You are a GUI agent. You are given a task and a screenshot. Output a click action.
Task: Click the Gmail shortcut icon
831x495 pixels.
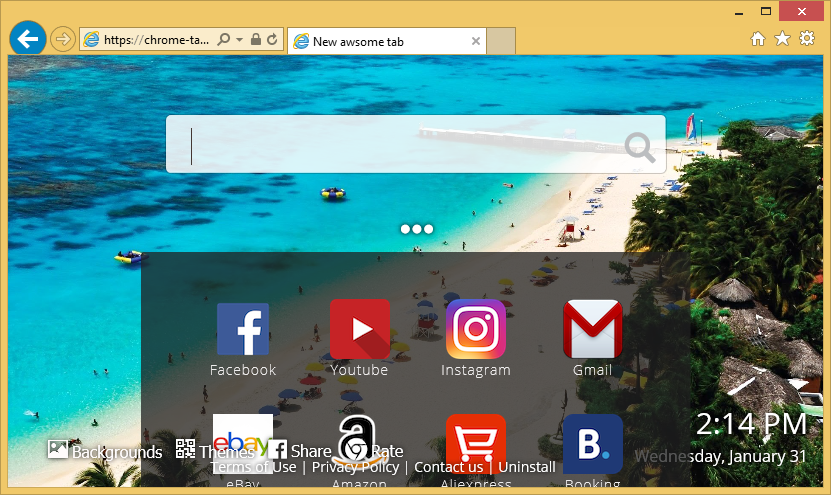pyautogui.click(x=592, y=329)
